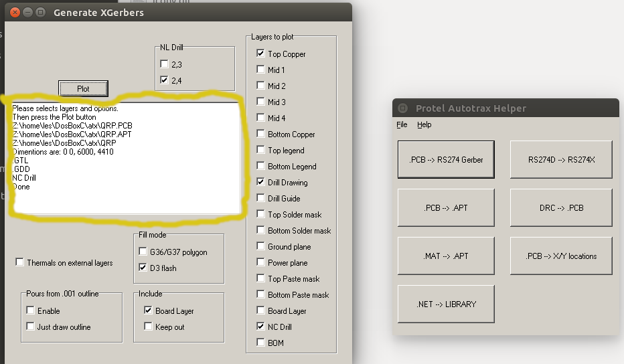Click the QRP.APT path line in log

[72, 134]
